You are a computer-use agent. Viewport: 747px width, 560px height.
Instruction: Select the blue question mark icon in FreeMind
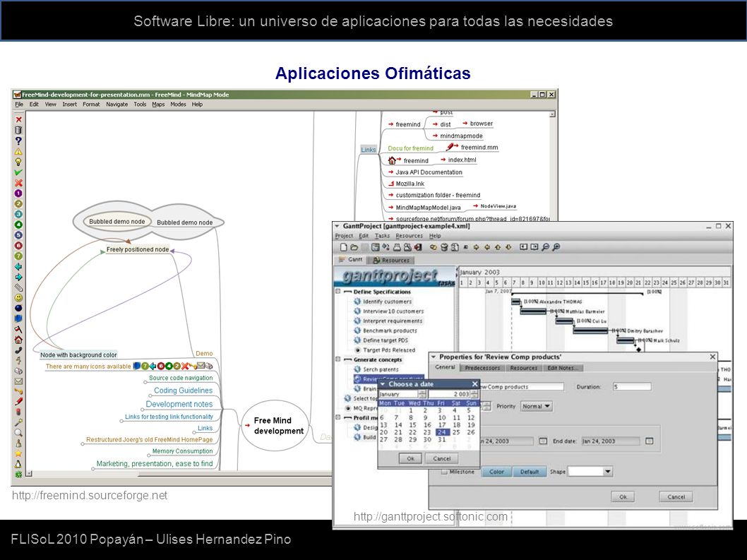click(18, 141)
